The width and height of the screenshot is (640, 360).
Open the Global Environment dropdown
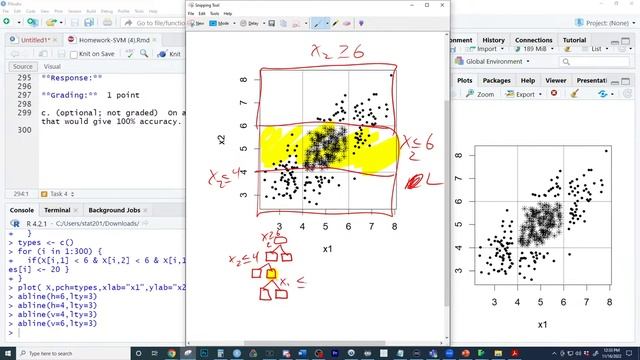pyautogui.click(x=493, y=61)
